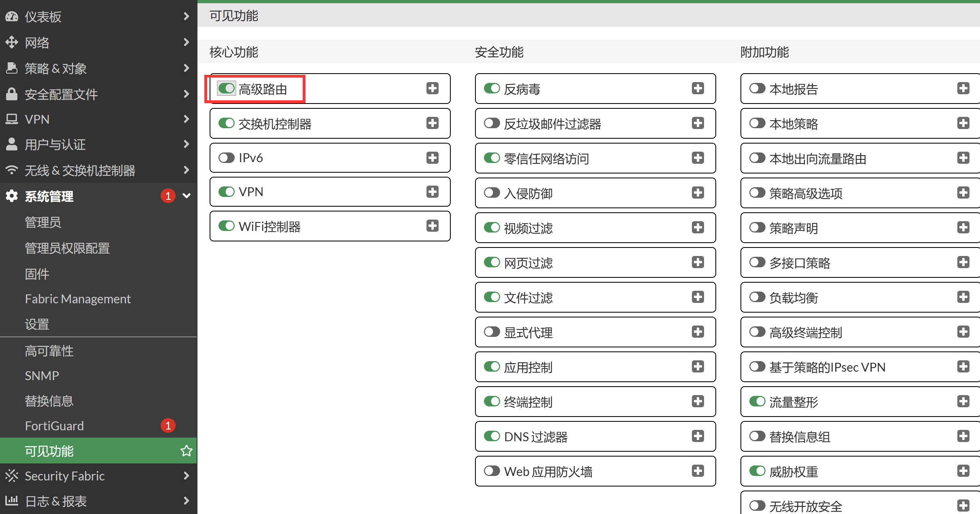Open the 管理员 submenu item

tap(43, 222)
